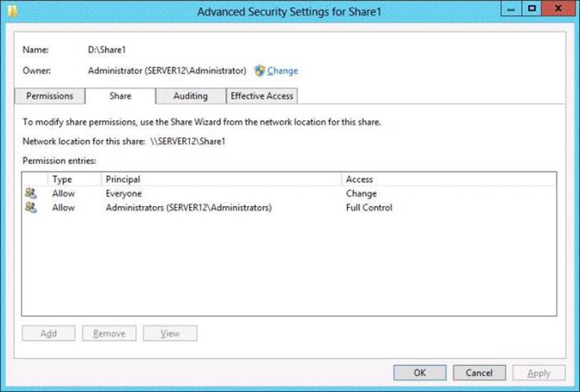Click the Remove button
The height and width of the screenshot is (392, 580).
[109, 333]
